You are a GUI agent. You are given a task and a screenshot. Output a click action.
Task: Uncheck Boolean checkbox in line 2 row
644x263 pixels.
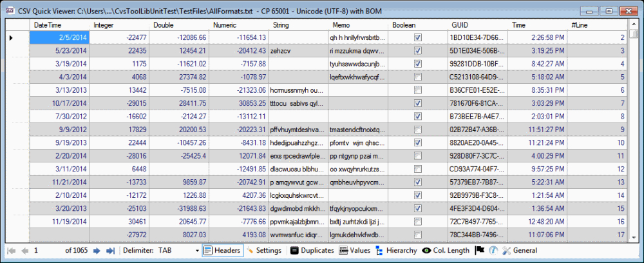(418, 38)
